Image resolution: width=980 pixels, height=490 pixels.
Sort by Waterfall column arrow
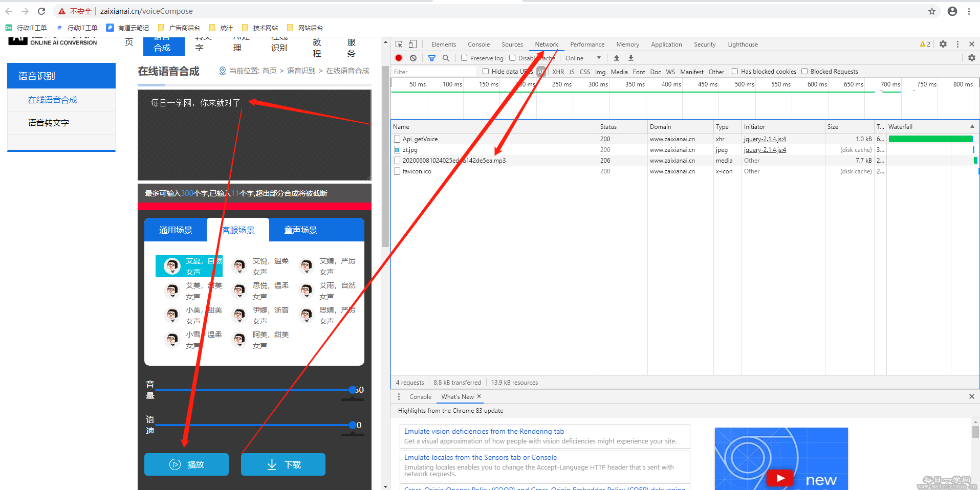(972, 126)
